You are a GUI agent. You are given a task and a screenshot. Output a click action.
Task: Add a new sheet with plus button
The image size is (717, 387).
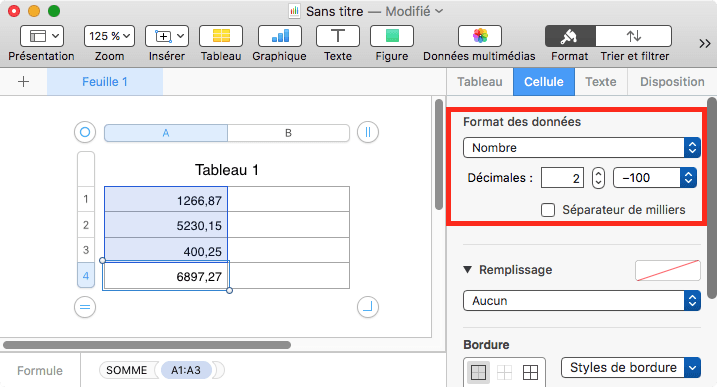point(23,82)
